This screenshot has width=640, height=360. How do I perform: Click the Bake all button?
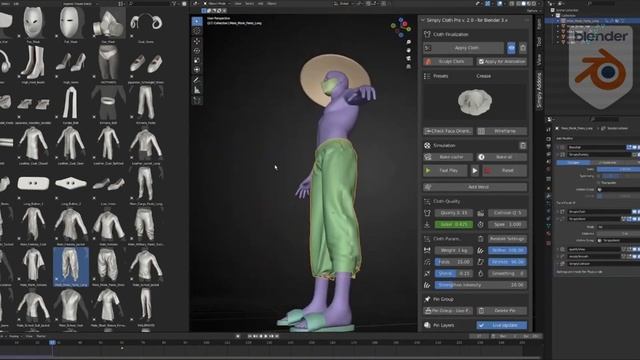(x=502, y=157)
